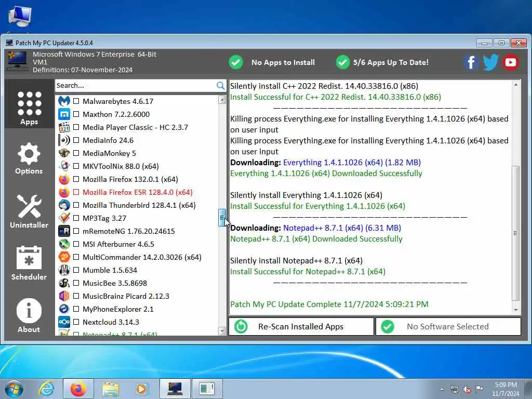Open Firefox from the taskbar
The width and height of the screenshot is (532, 399).
78,389
